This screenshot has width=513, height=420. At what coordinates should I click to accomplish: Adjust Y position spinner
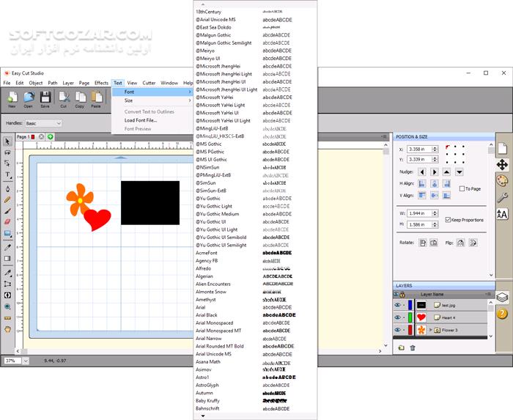coord(435,159)
